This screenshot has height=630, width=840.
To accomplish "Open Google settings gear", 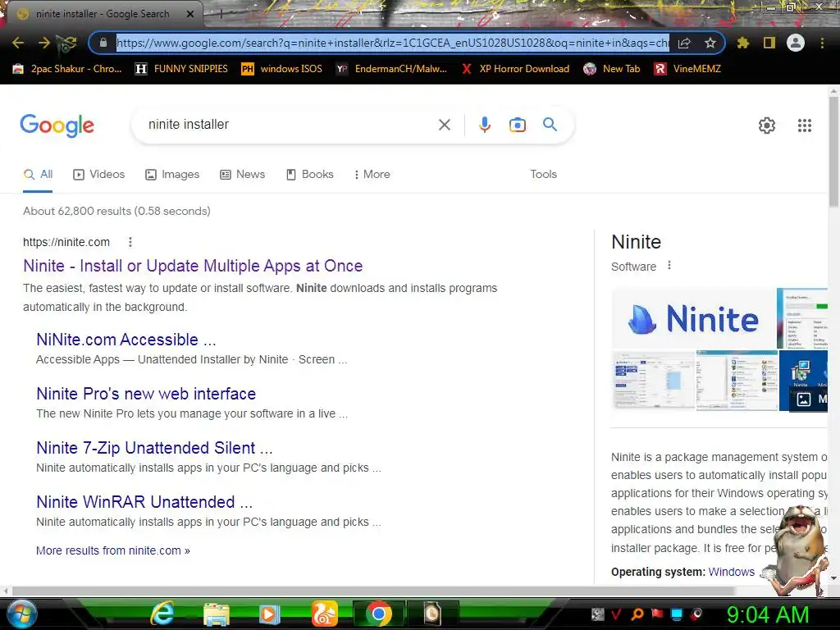I will tap(767, 126).
